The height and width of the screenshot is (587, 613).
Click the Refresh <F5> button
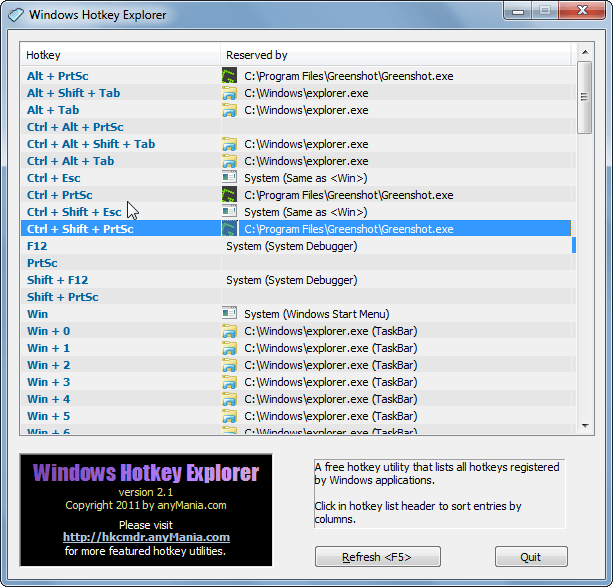(x=378, y=556)
